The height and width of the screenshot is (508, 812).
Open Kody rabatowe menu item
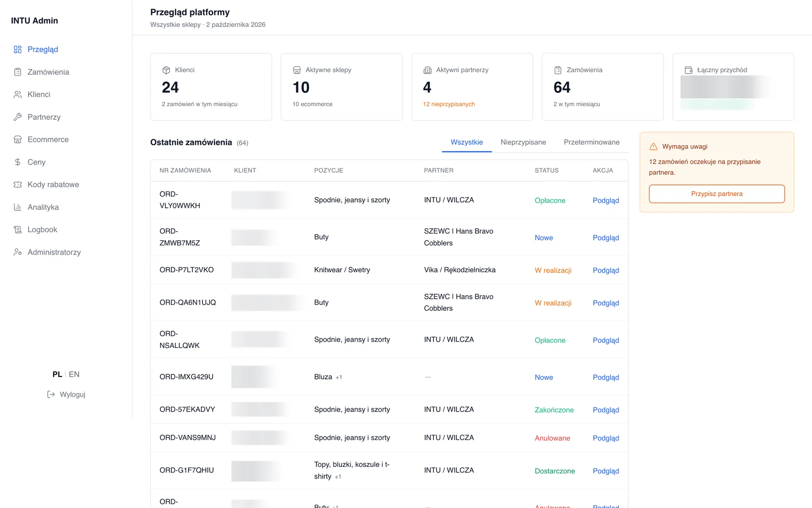[53, 184]
